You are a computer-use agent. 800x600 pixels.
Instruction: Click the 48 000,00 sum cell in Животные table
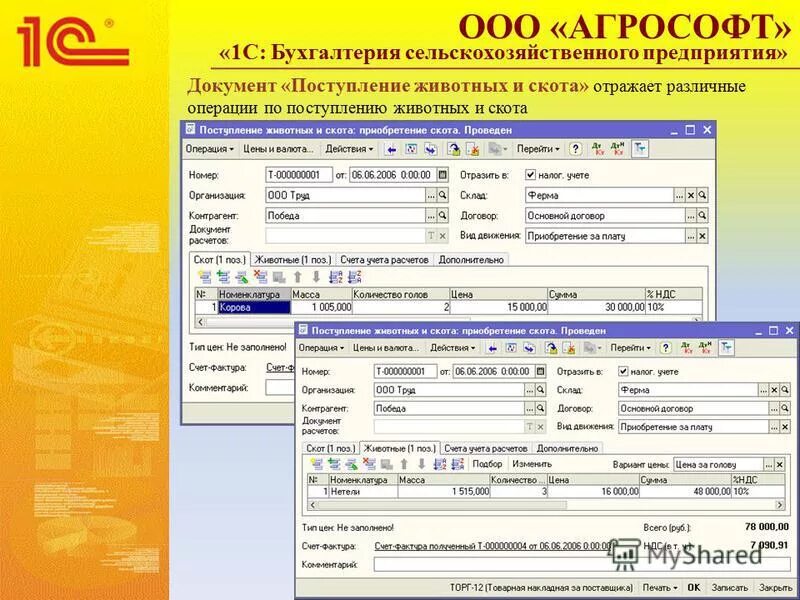(x=685, y=492)
